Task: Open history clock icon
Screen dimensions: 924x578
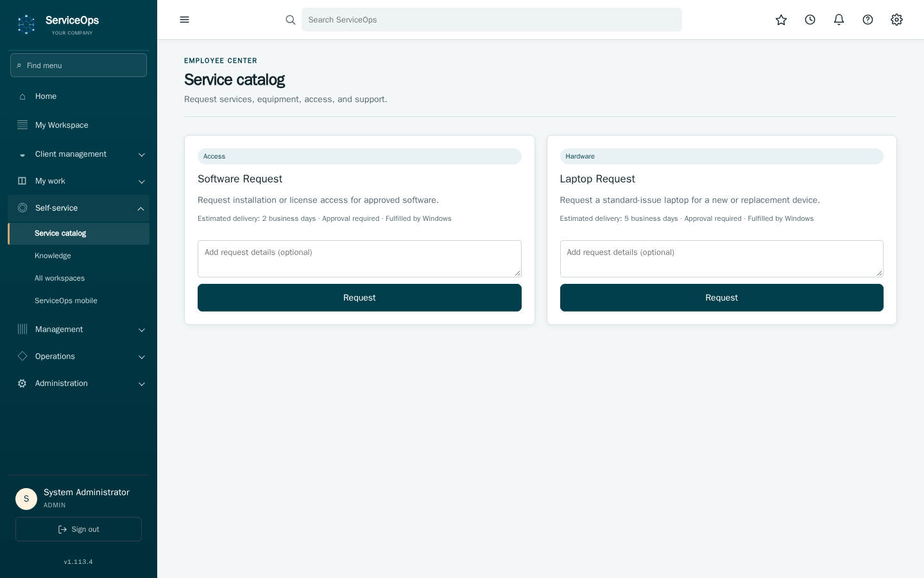Action: tap(810, 20)
